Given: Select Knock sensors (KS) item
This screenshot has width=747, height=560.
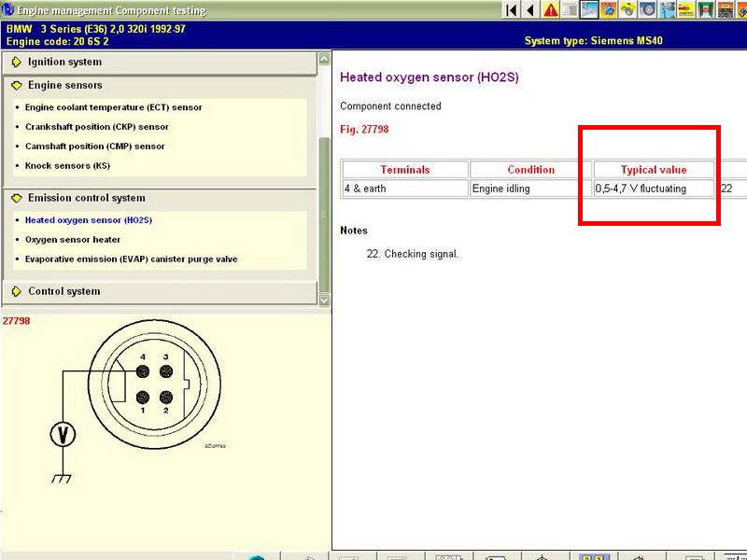Looking at the screenshot, I should [66, 166].
